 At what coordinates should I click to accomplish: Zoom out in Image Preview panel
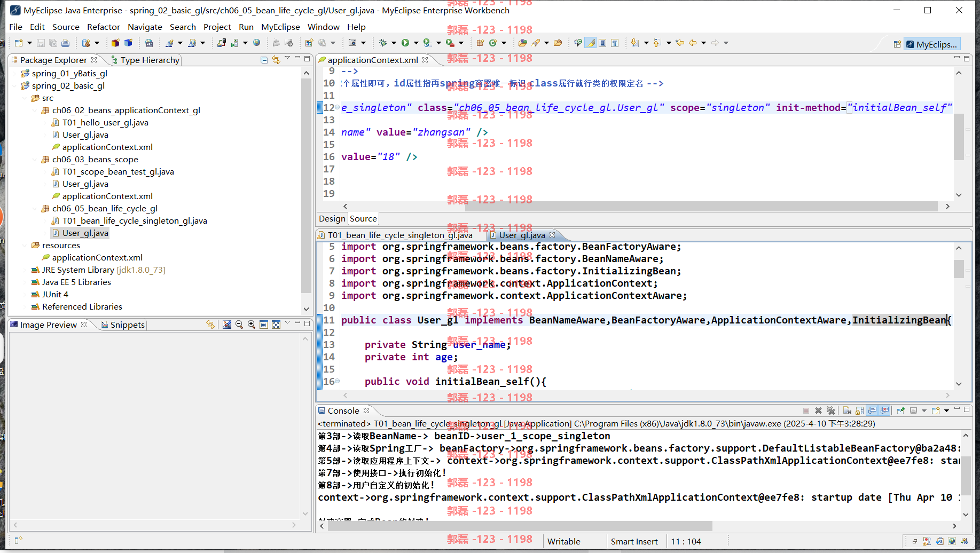[239, 325]
